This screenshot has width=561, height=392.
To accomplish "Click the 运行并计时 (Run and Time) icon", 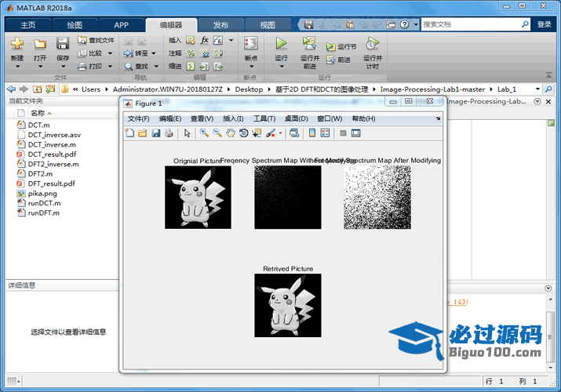I will (x=372, y=43).
